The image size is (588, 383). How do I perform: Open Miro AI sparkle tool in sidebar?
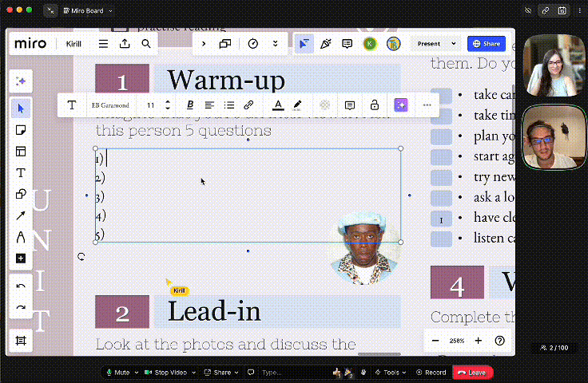click(x=21, y=81)
